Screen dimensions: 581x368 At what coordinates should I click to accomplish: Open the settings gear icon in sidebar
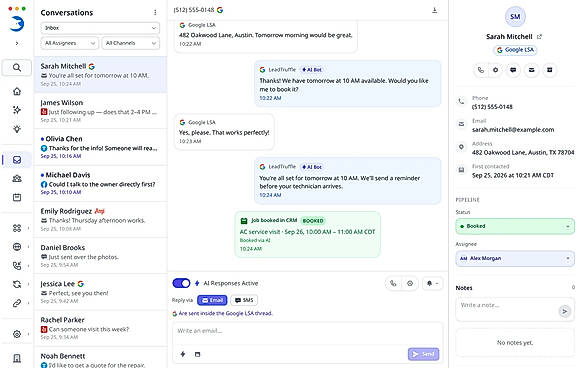[x=17, y=334]
